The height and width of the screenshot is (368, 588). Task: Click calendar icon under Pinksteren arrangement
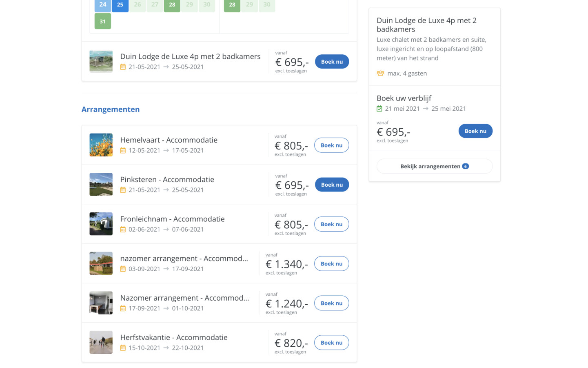coord(123,190)
